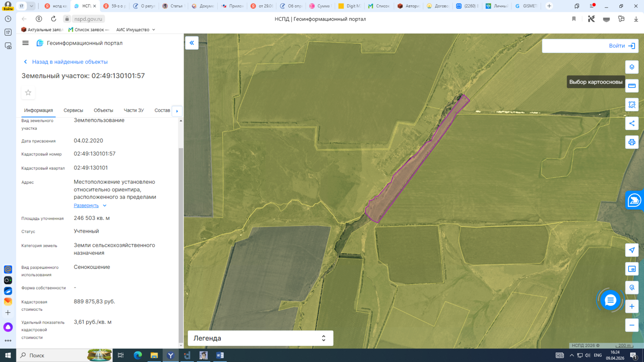Image resolution: width=644 pixels, height=362 pixels.
Task: Print the map using printer icon
Action: 632,142
